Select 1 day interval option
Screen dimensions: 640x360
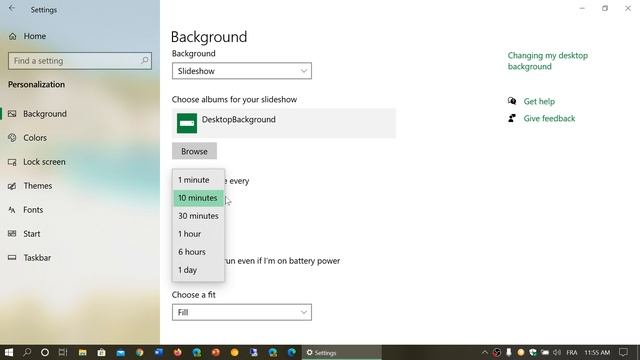pos(198,270)
